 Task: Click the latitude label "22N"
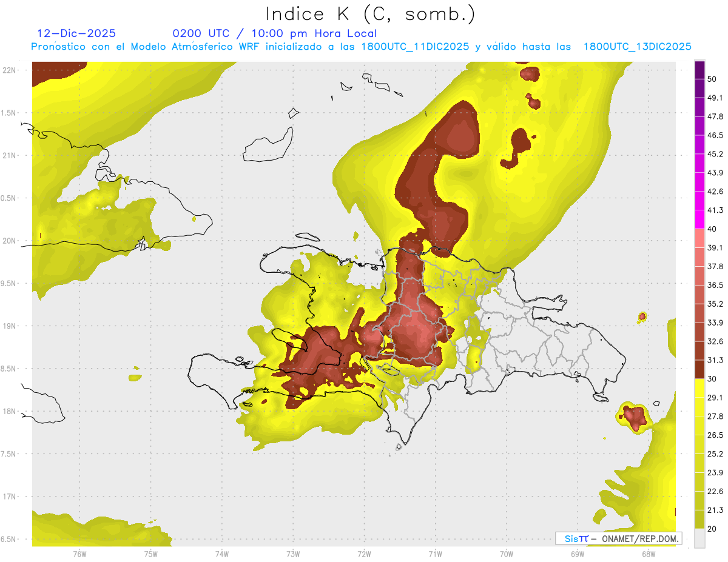click(x=10, y=70)
